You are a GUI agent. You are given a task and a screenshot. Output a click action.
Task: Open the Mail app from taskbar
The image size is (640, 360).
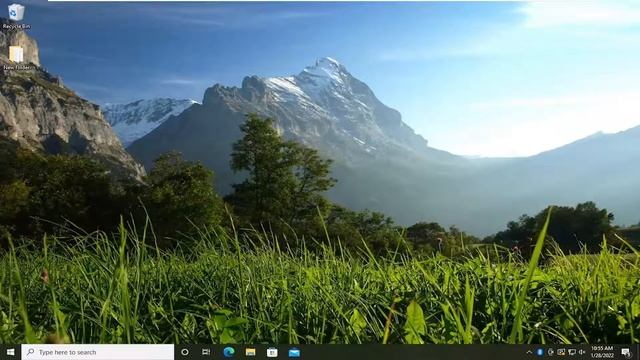(294, 352)
